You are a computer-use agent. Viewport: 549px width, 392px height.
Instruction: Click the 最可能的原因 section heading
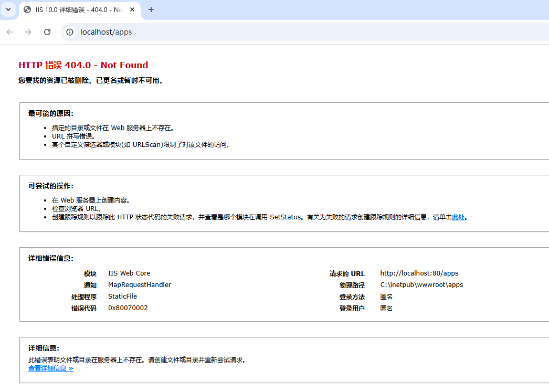(51, 113)
